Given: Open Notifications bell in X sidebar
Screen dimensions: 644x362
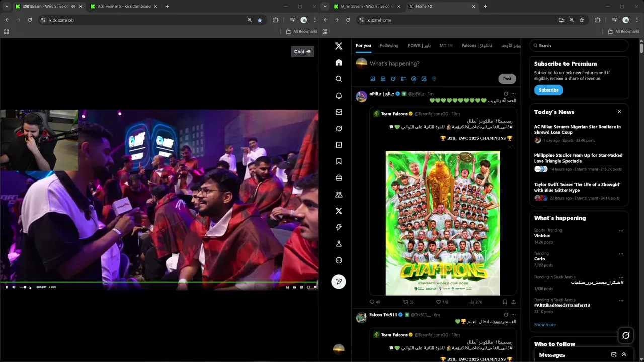Looking at the screenshot, I should pos(339,96).
